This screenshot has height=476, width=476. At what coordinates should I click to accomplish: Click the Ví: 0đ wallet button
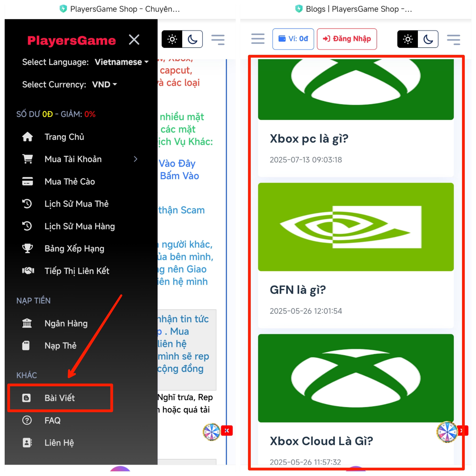[x=293, y=39]
